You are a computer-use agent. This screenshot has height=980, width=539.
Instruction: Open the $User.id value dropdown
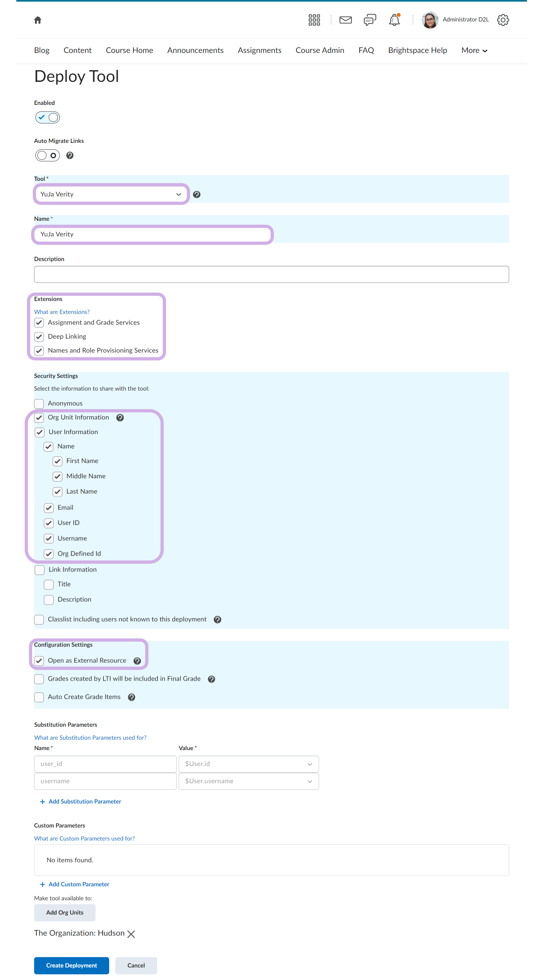(x=249, y=763)
